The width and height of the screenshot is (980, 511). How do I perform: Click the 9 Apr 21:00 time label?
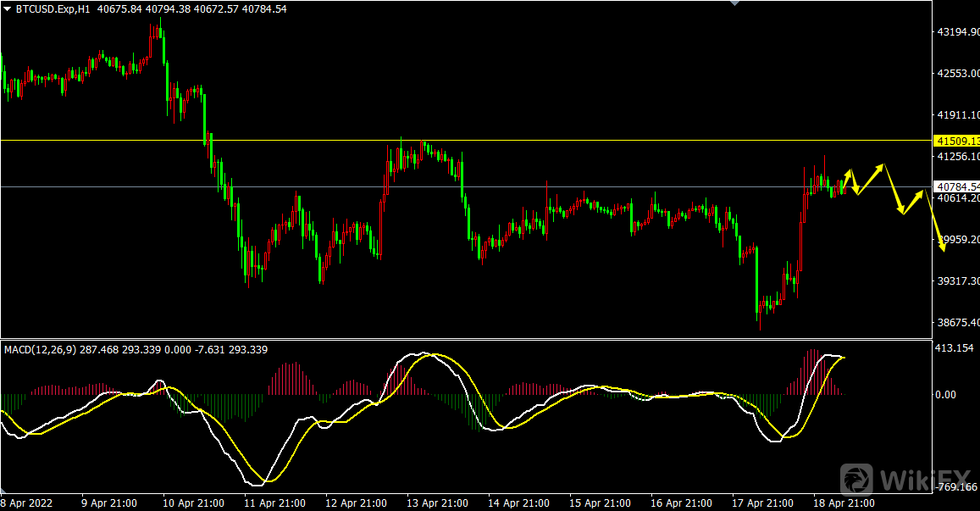pos(109,503)
